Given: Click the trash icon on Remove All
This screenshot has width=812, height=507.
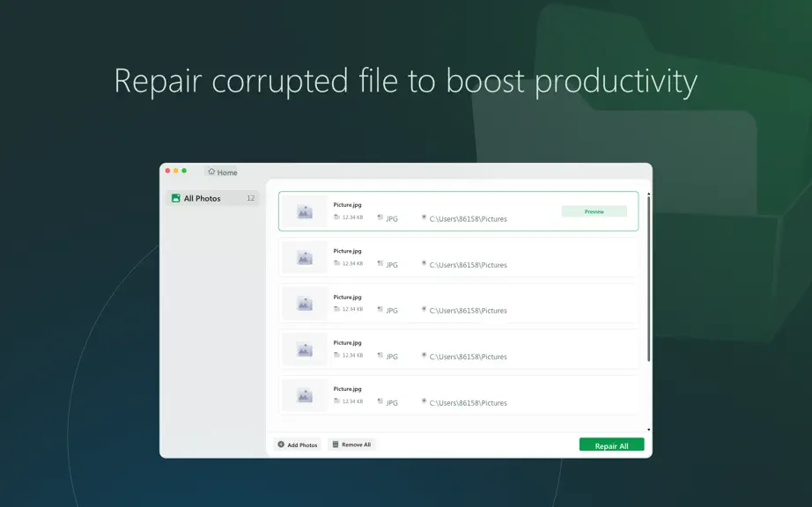Looking at the screenshot, I should point(335,445).
